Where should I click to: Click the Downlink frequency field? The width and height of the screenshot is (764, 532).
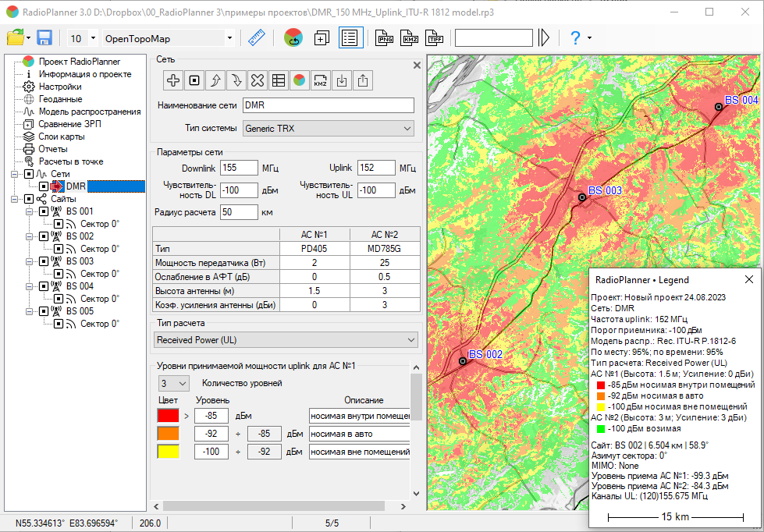click(x=239, y=168)
